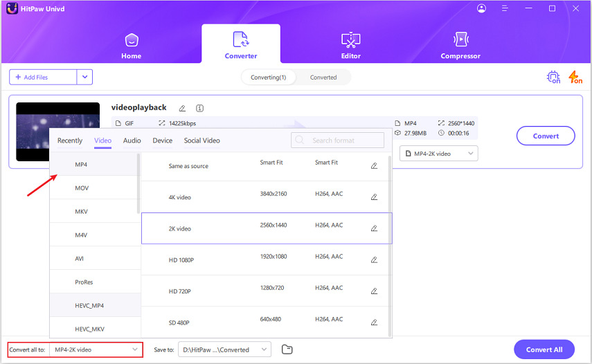The image size is (592, 364).
Task: Open the Compressor module icon
Action: click(460, 40)
